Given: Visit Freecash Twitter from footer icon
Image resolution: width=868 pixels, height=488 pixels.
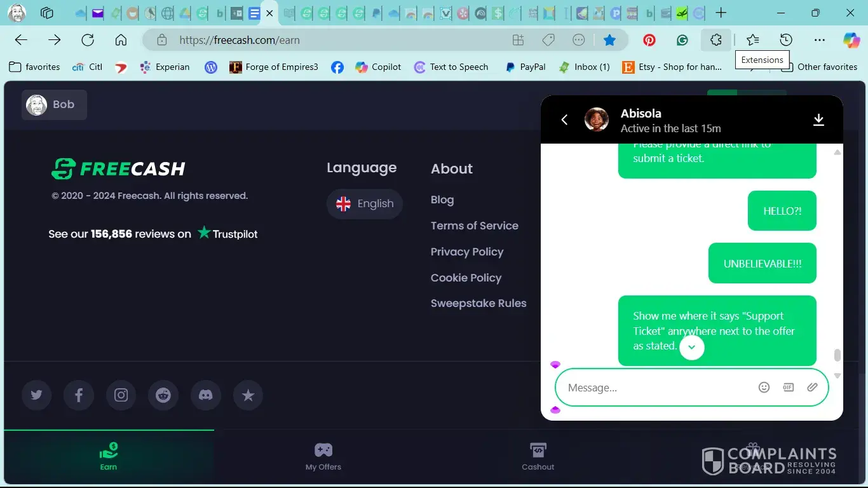Looking at the screenshot, I should point(37,395).
